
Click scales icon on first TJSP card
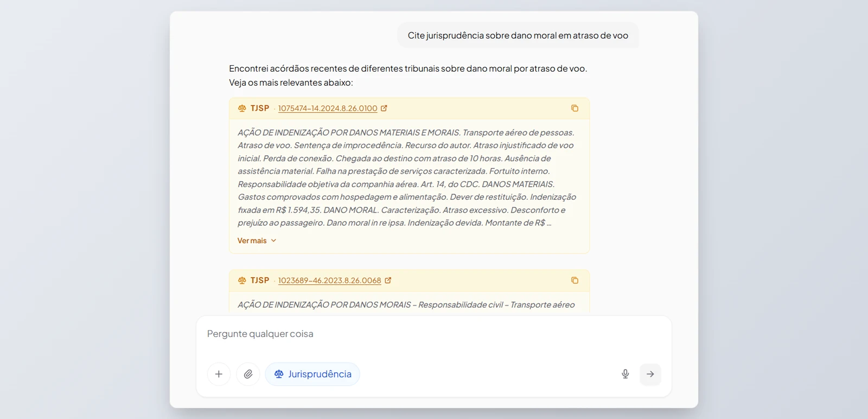(242, 109)
